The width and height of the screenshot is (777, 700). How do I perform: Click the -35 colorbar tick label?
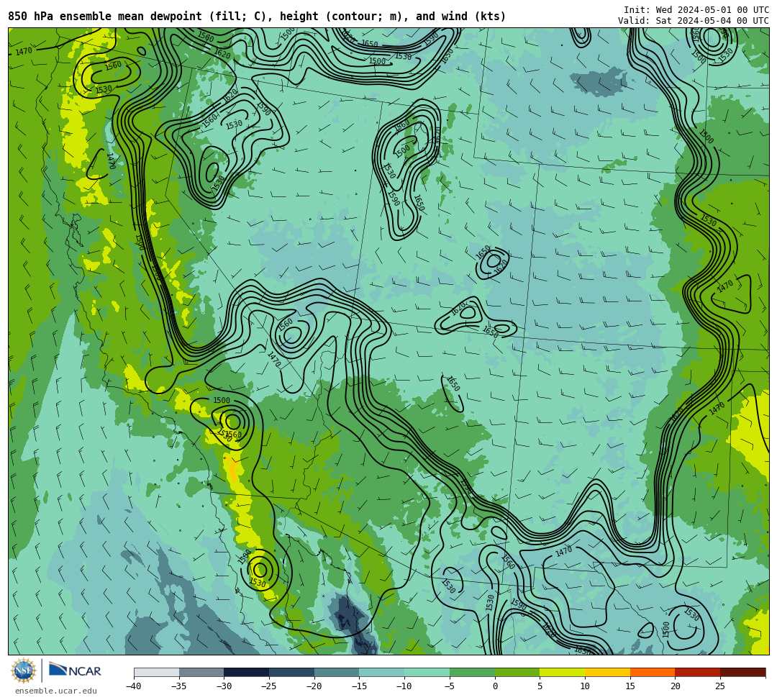coord(179,686)
